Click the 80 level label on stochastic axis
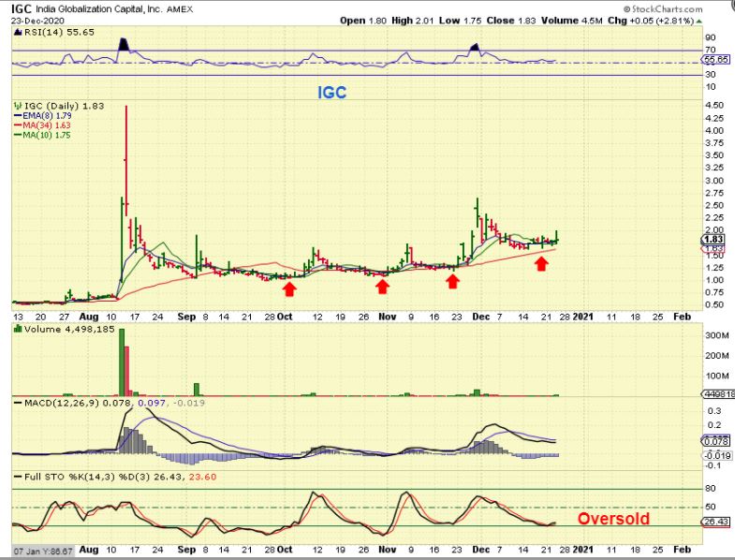The height and width of the screenshot is (560, 735). click(711, 489)
